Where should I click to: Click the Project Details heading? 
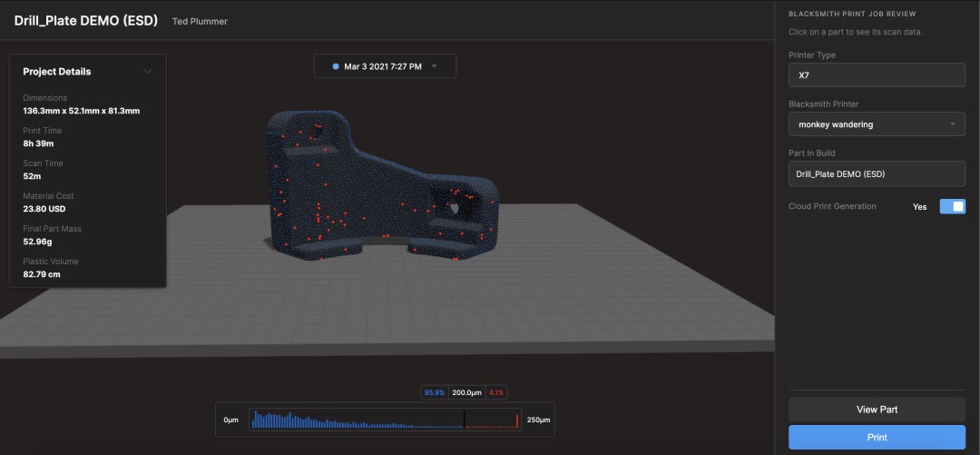[x=57, y=72]
